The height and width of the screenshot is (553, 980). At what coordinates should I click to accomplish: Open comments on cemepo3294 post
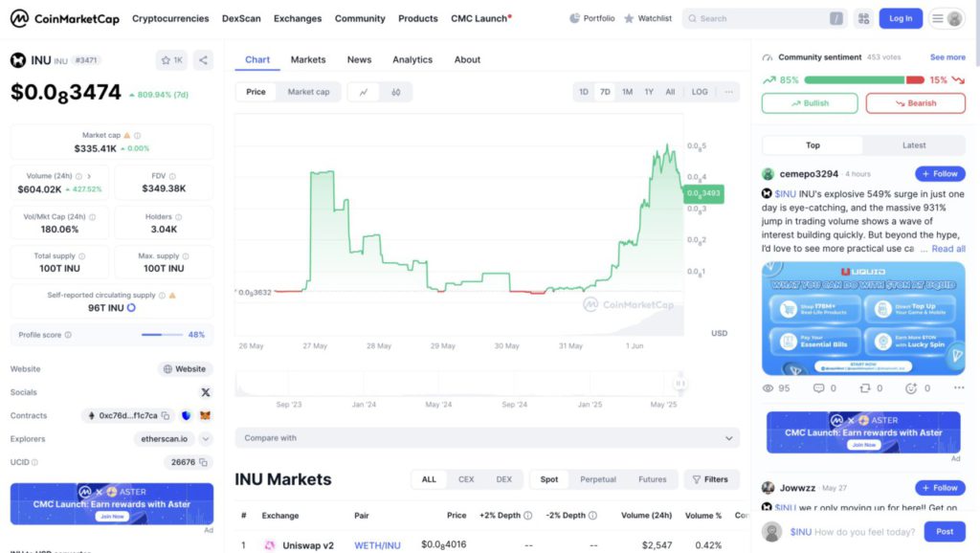pyautogui.click(x=824, y=388)
